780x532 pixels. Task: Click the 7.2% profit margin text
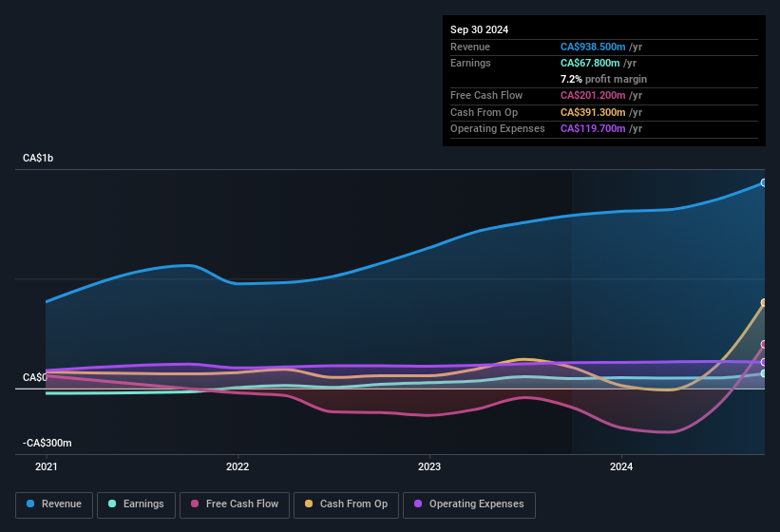(603, 79)
